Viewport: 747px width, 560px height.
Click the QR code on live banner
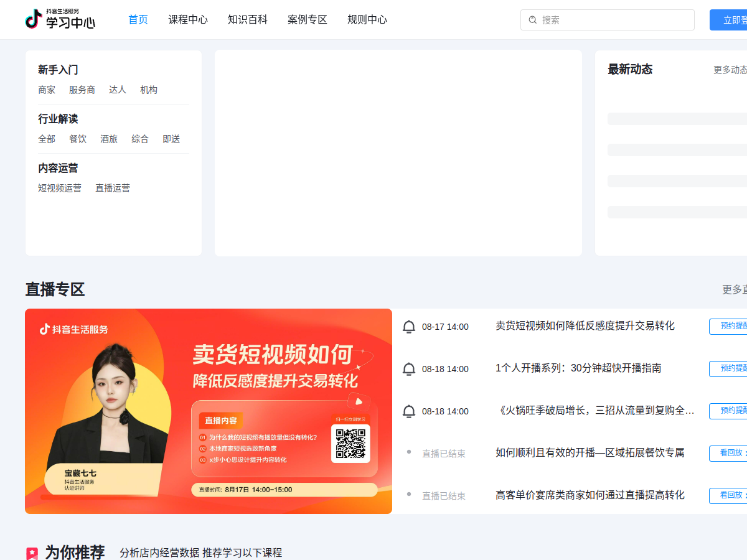click(x=350, y=443)
